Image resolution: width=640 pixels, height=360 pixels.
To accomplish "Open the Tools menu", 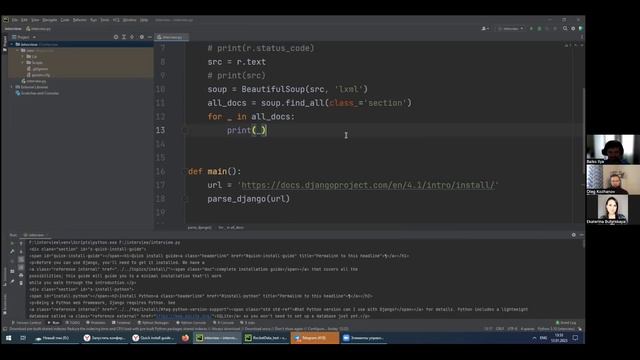I will [105, 20].
